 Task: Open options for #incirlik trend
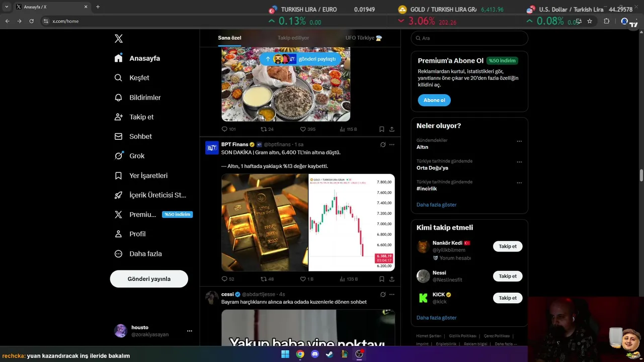point(519,183)
